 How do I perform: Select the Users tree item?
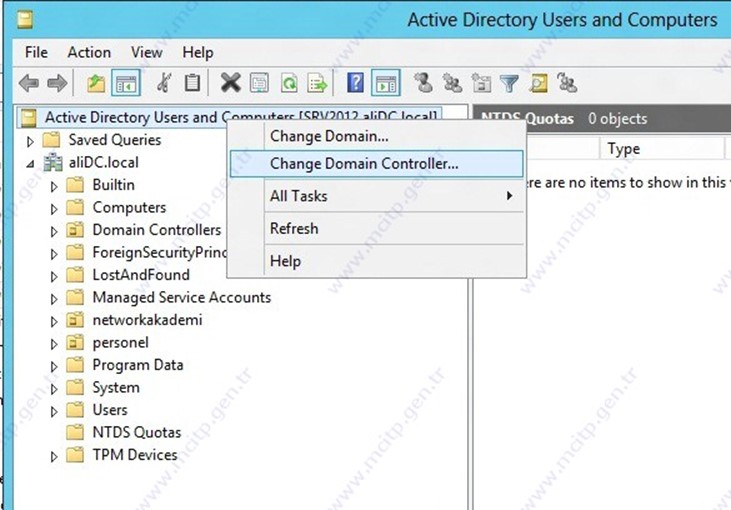110,410
